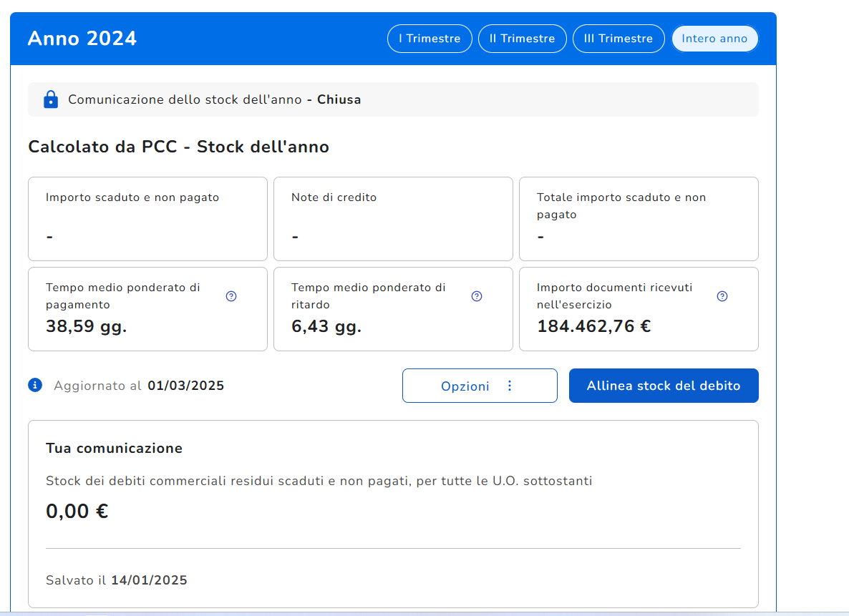Click the three-dot icon in Opzioni
Screen dimensions: 849x616
click(510, 386)
